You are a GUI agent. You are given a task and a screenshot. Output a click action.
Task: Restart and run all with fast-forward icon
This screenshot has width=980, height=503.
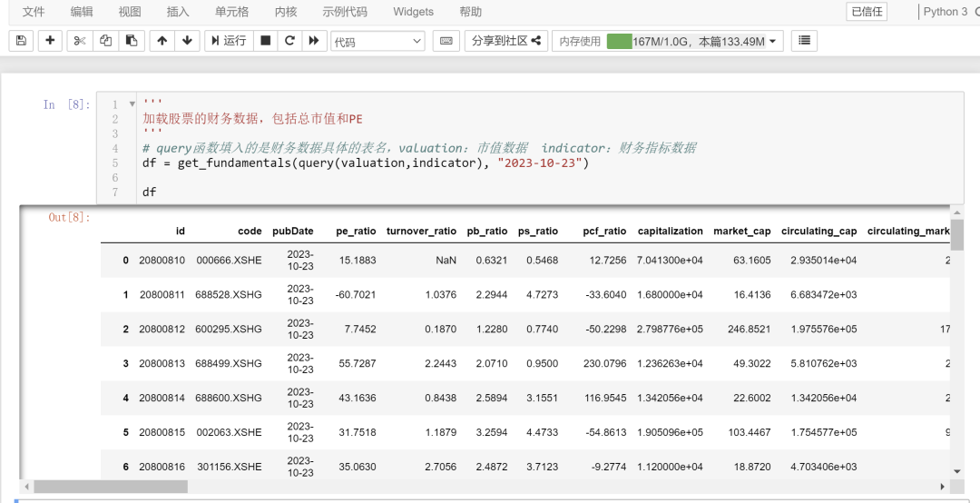(314, 41)
